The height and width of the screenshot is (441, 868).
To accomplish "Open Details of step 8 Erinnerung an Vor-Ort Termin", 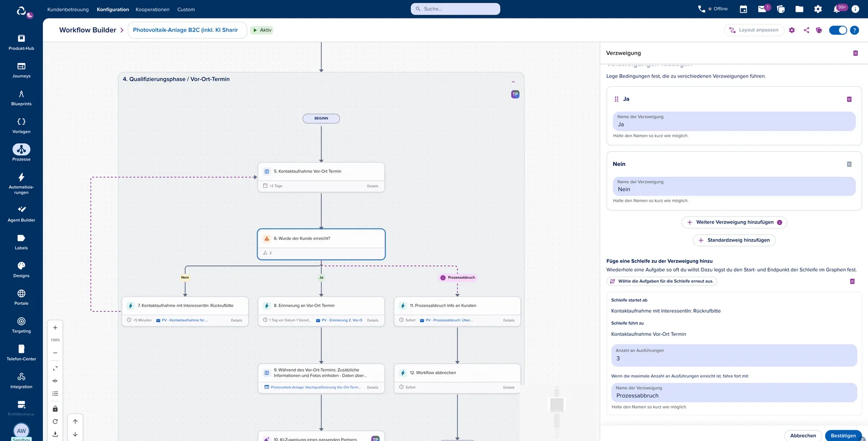I will [373, 321].
